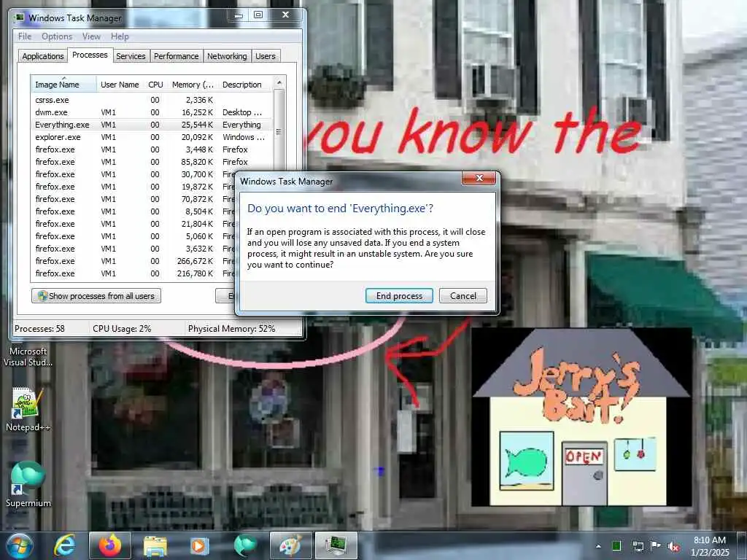The width and height of the screenshot is (747, 560).
Task: Open the Windows Start menu orb
Action: (x=20, y=545)
